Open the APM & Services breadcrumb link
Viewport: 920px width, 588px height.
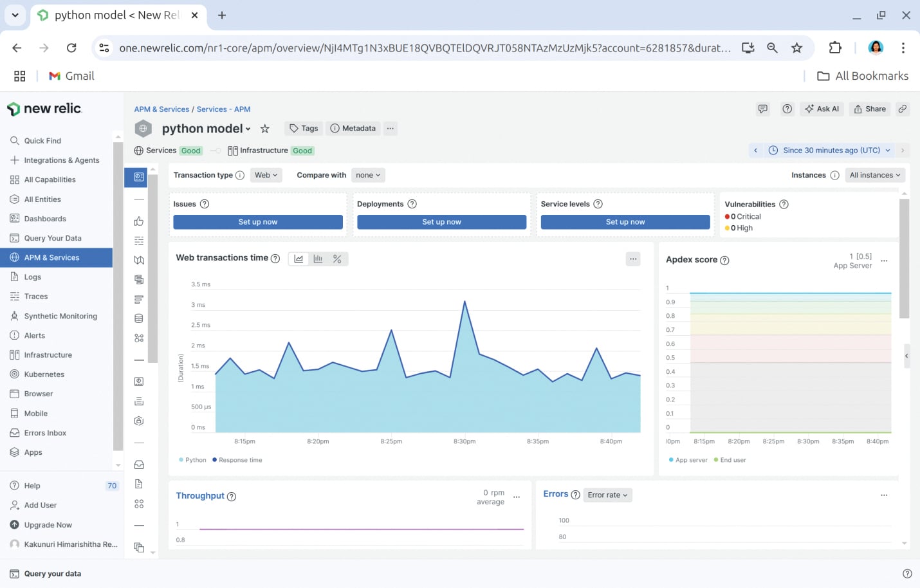161,109
